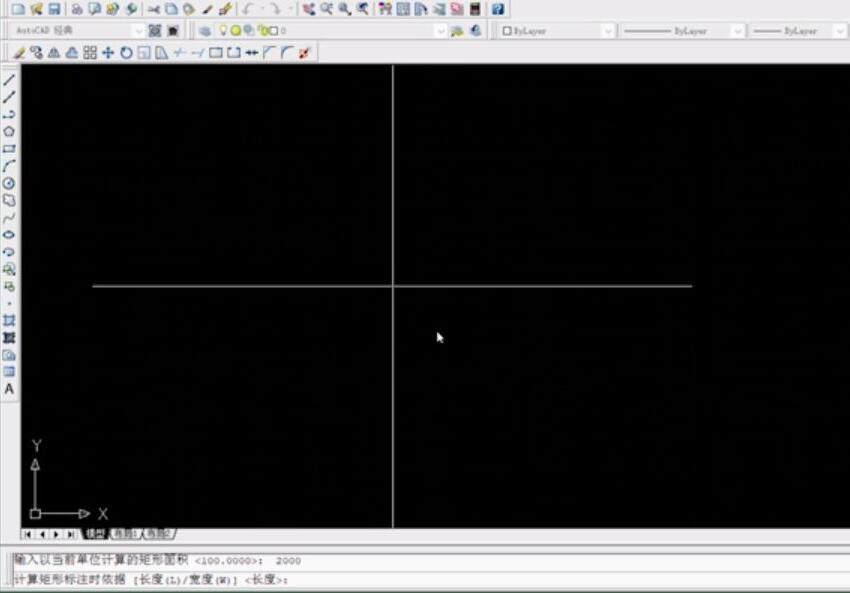Screen dimensions: 850x593
Task: Select the Line draw tool
Action: pos(9,80)
